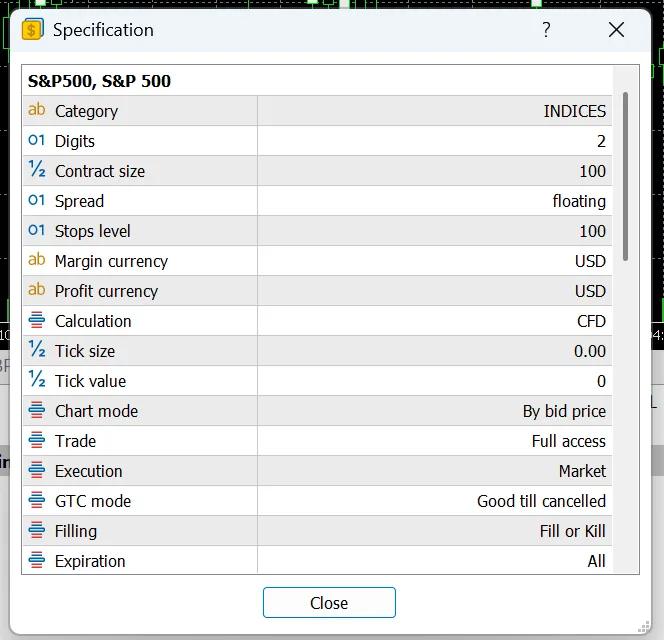Select the Digits label
The width and height of the screenshot is (664, 640).
(x=75, y=141)
